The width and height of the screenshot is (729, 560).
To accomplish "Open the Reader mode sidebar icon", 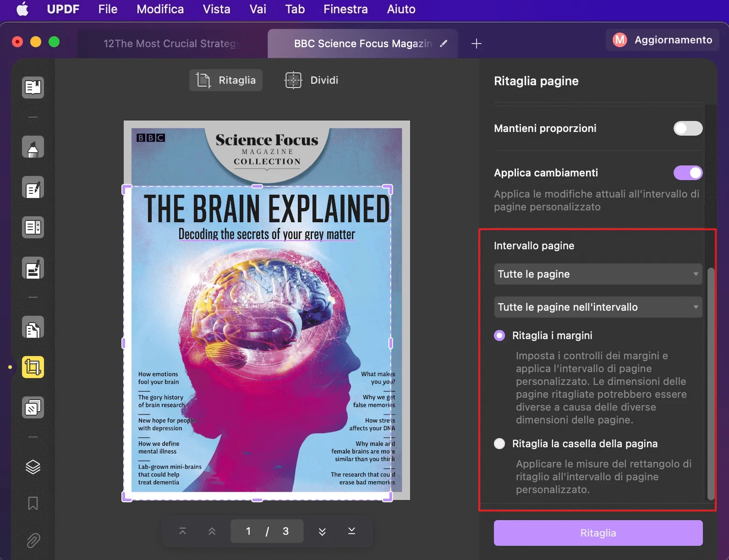I will pyautogui.click(x=33, y=87).
